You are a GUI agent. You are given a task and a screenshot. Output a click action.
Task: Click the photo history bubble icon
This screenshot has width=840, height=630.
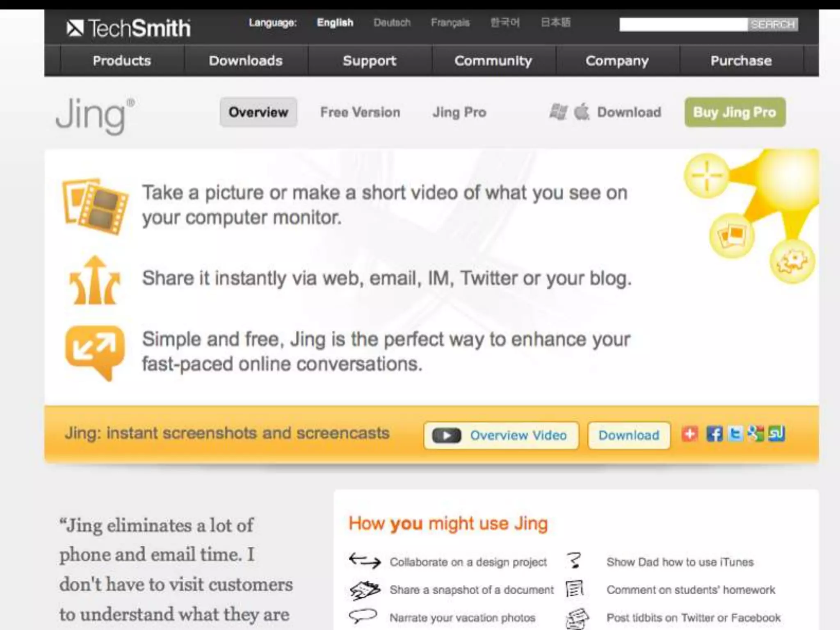[x=732, y=235]
